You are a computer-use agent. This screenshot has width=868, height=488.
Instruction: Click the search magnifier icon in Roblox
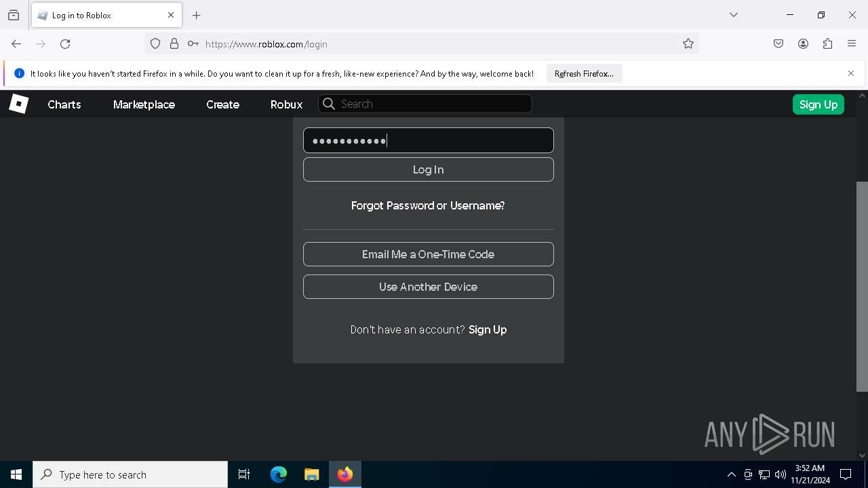tap(329, 104)
